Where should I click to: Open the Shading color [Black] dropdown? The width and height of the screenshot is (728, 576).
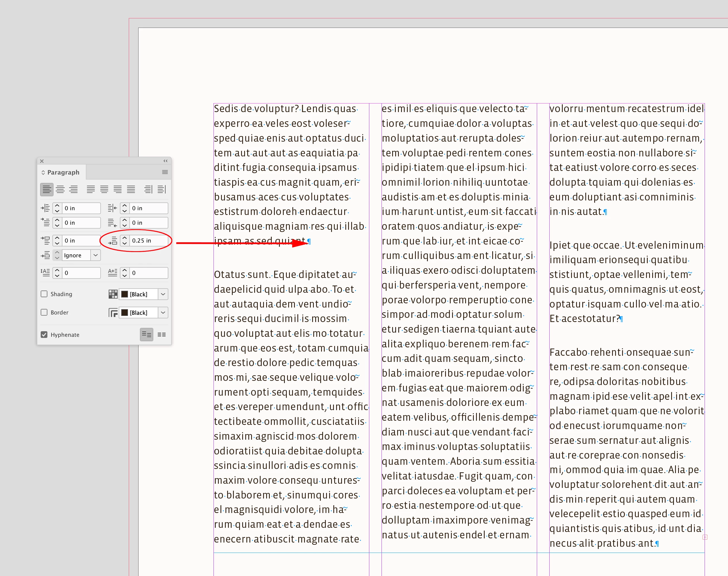point(163,294)
